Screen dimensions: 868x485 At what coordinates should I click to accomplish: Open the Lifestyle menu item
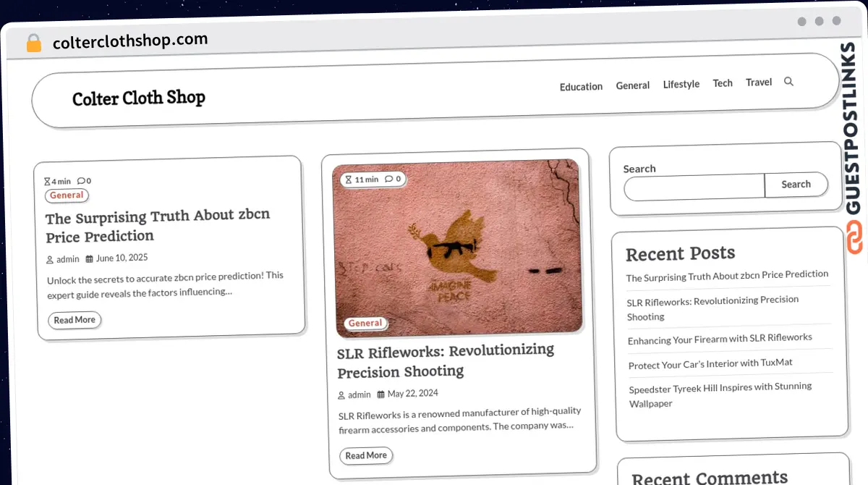point(681,85)
